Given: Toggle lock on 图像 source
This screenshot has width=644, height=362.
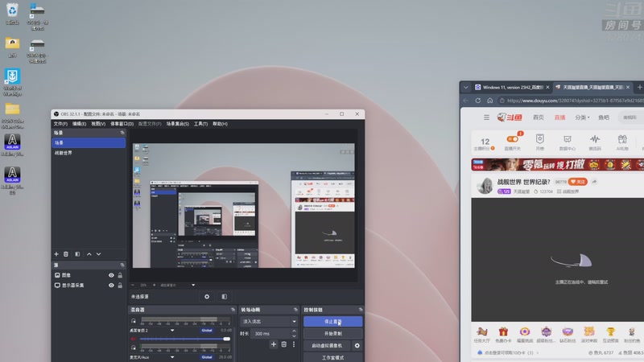Looking at the screenshot, I should 120,275.
